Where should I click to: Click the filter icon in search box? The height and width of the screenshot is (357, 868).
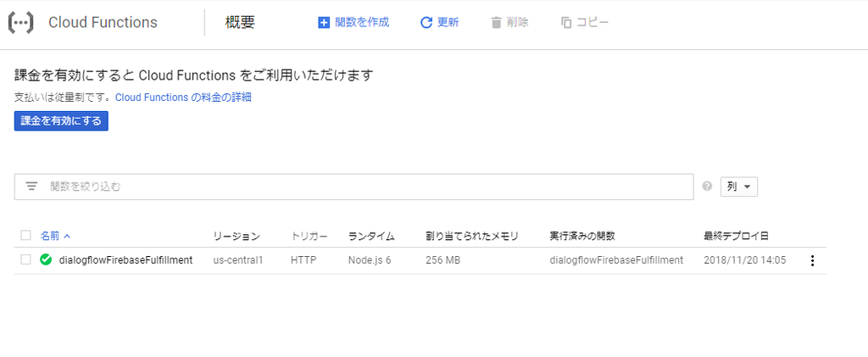(31, 187)
